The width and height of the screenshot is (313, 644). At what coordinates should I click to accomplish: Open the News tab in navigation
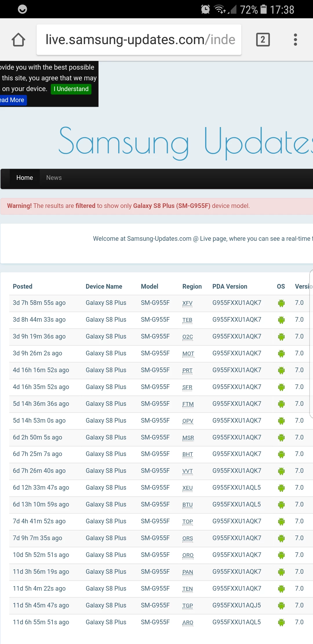pos(54,178)
